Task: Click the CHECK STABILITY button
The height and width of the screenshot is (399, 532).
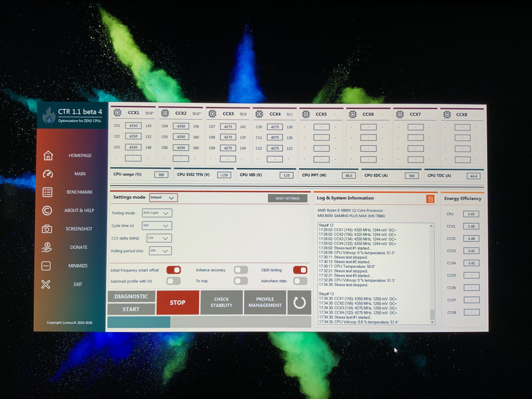Action: click(222, 302)
